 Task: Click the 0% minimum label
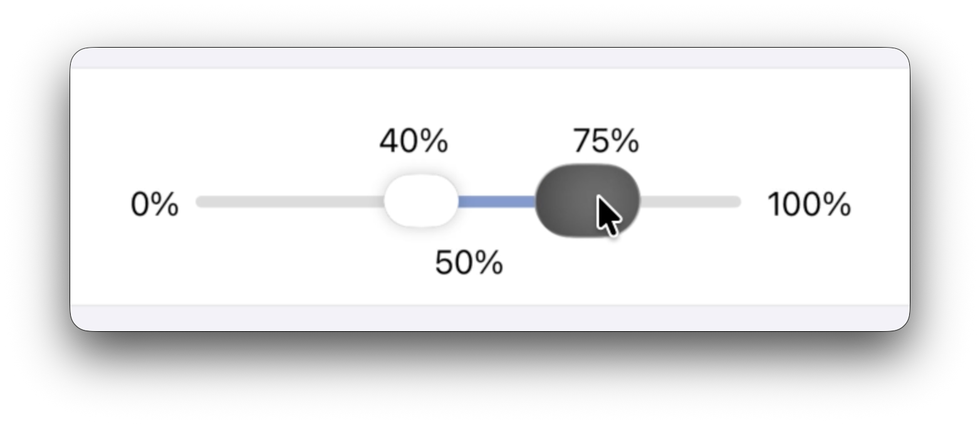pos(154,204)
